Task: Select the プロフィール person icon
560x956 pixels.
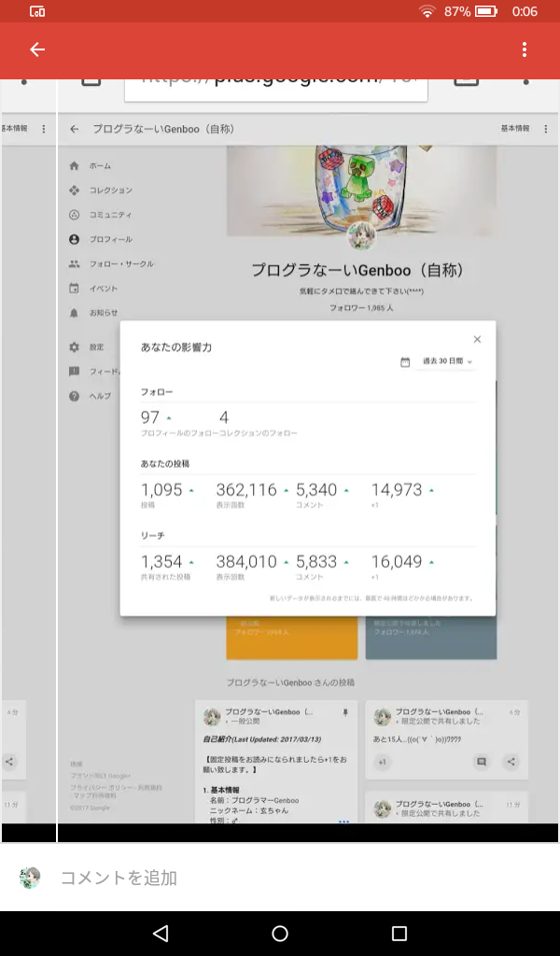Action: pyautogui.click(x=75, y=240)
